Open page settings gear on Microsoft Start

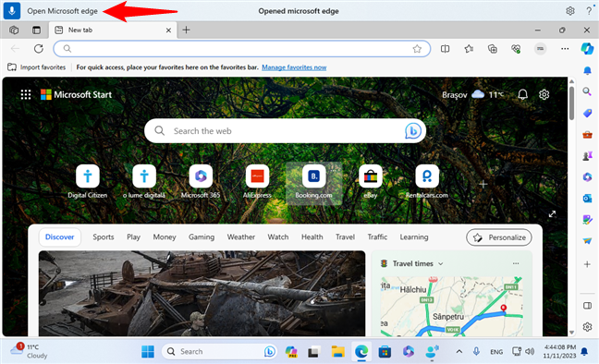(x=544, y=94)
